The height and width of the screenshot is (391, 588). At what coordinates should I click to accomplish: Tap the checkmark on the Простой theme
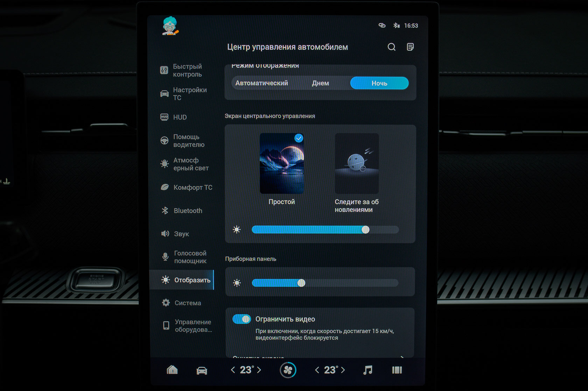(299, 138)
